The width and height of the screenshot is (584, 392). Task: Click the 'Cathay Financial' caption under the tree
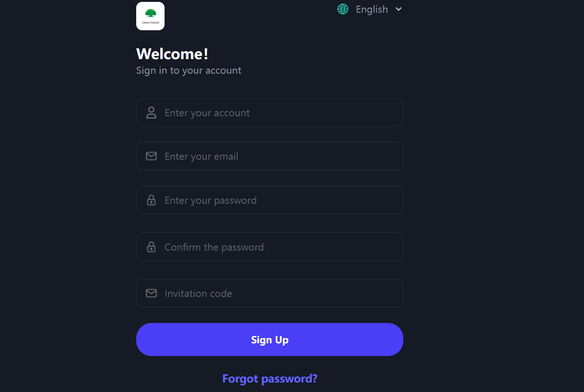(x=150, y=22)
